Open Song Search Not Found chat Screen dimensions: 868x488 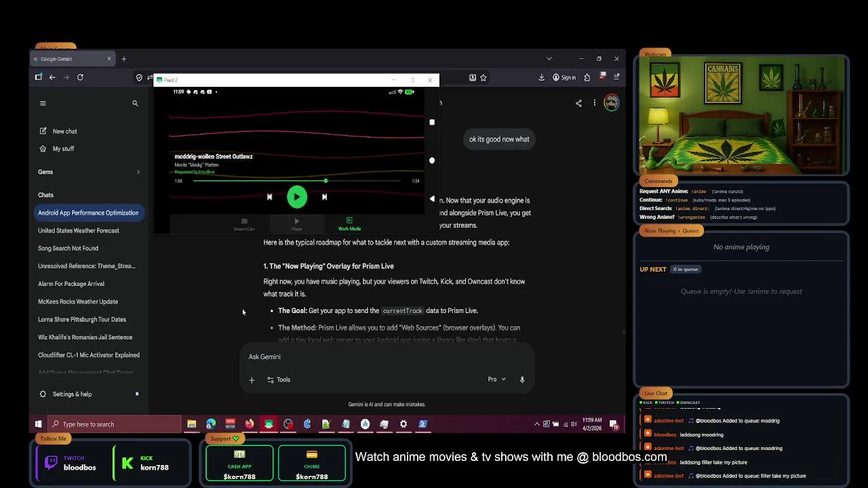pyautogui.click(x=68, y=248)
